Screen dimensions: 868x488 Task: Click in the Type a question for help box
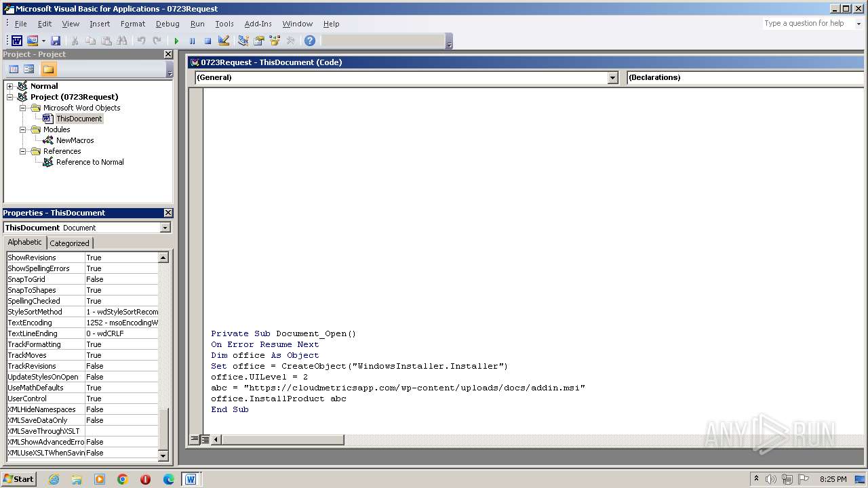point(808,23)
